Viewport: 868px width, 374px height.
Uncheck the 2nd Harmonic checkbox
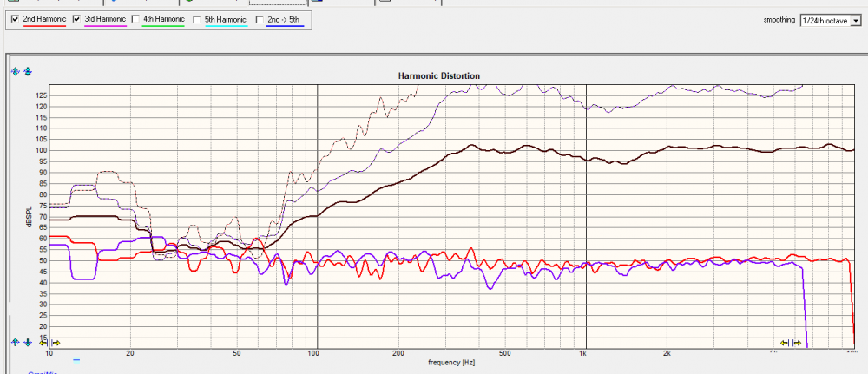click(16, 18)
